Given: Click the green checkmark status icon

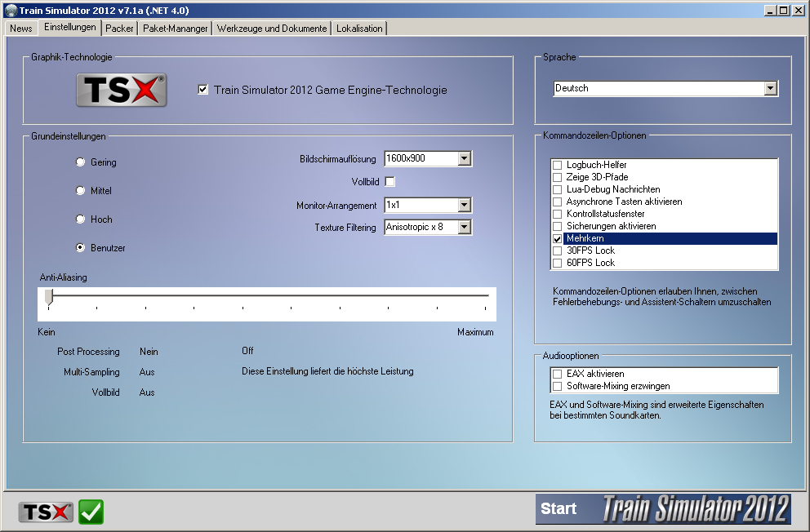Looking at the screenshot, I should (x=91, y=512).
